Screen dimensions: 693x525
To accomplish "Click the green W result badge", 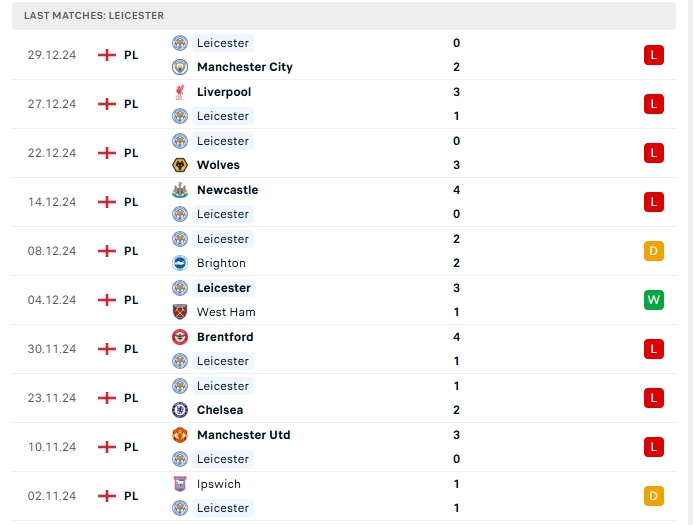I will click(654, 300).
